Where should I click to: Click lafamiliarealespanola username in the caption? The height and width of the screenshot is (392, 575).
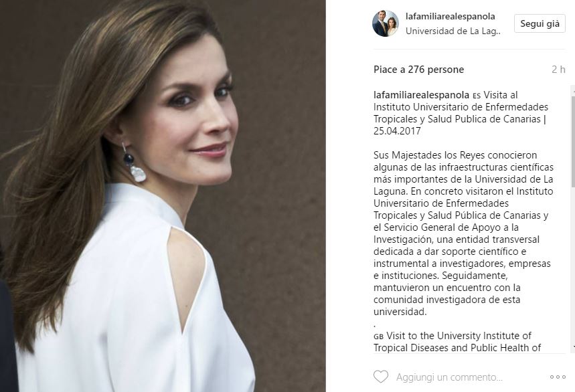(x=421, y=95)
